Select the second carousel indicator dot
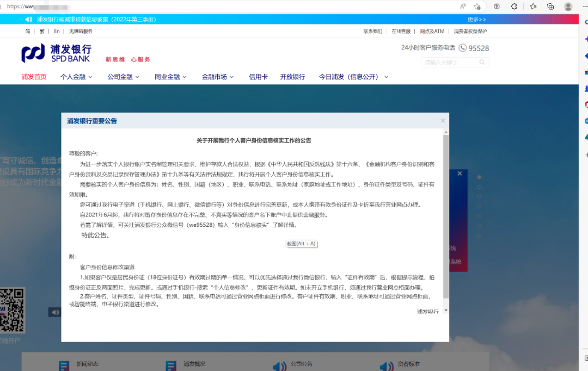 (x=479, y=187)
